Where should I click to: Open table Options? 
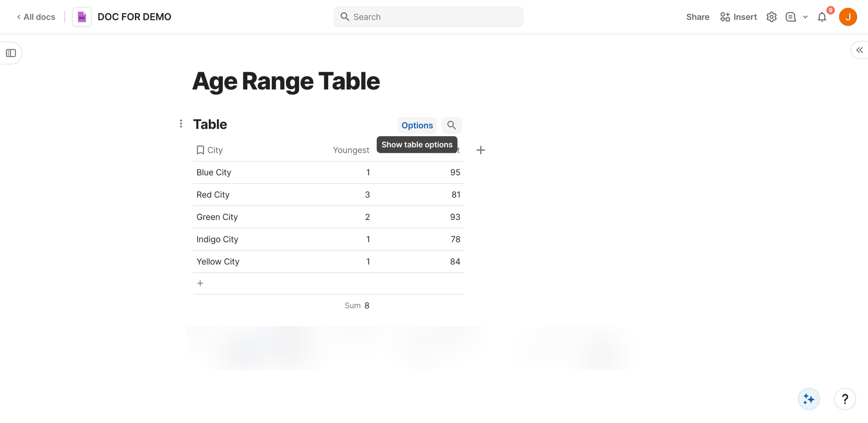(417, 125)
